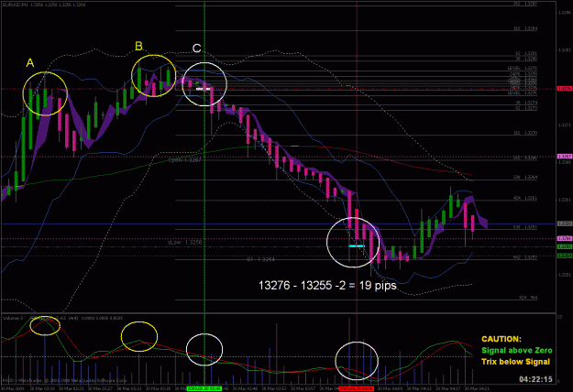Select the white letter C label

click(x=196, y=49)
